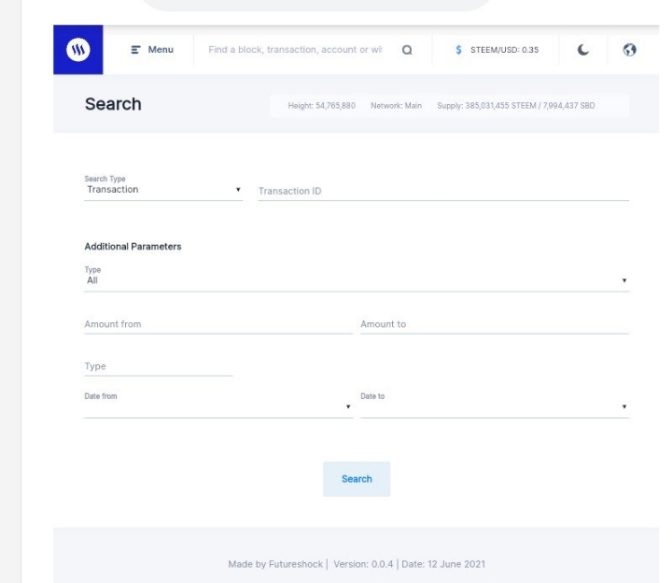The image size is (672, 583).
Task: Click the Amount from field
Action: pos(219,325)
